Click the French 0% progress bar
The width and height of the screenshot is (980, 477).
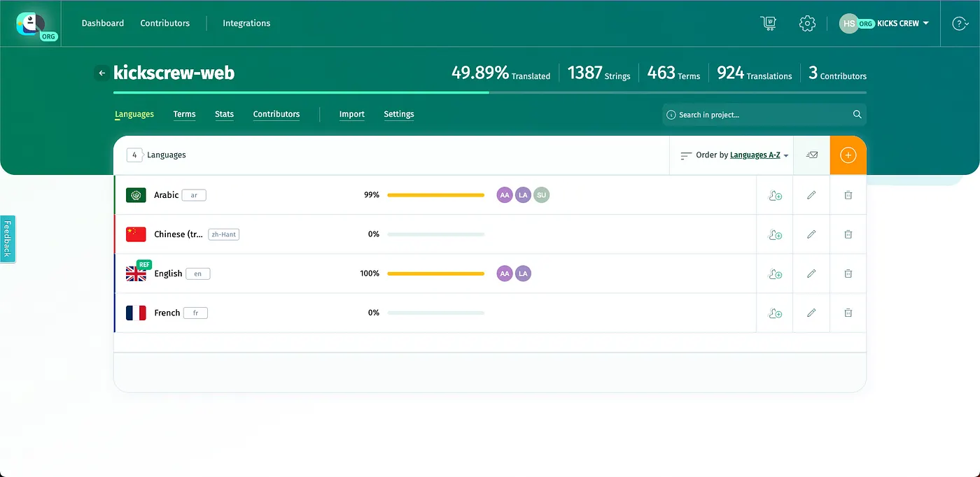(x=435, y=313)
